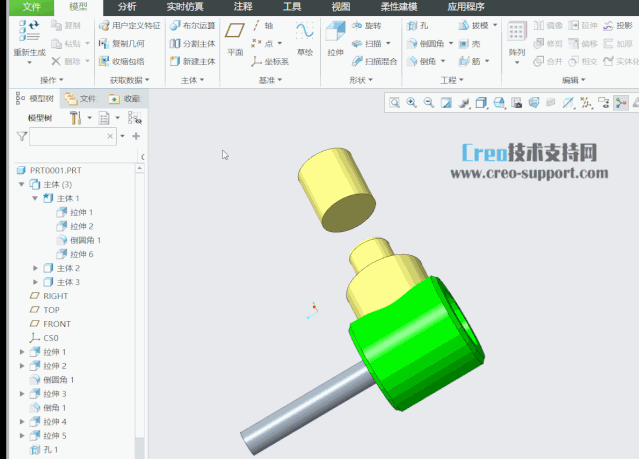
Task: Open the 获取数据 group dropdown
Action: 129,80
